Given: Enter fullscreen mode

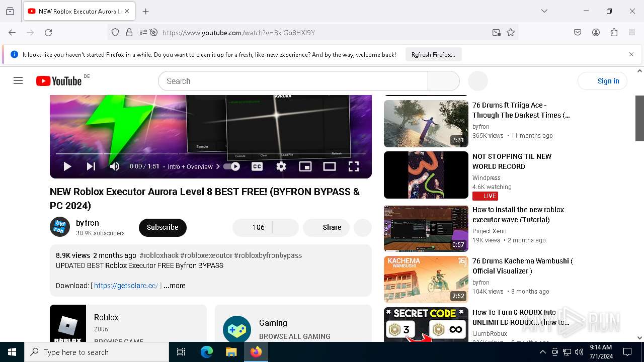Looking at the screenshot, I should (x=354, y=166).
